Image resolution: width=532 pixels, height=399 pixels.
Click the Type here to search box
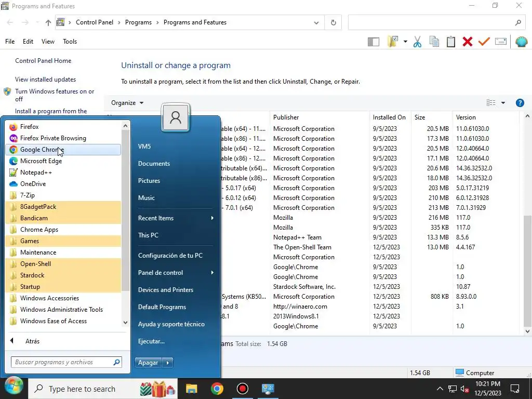103,389
